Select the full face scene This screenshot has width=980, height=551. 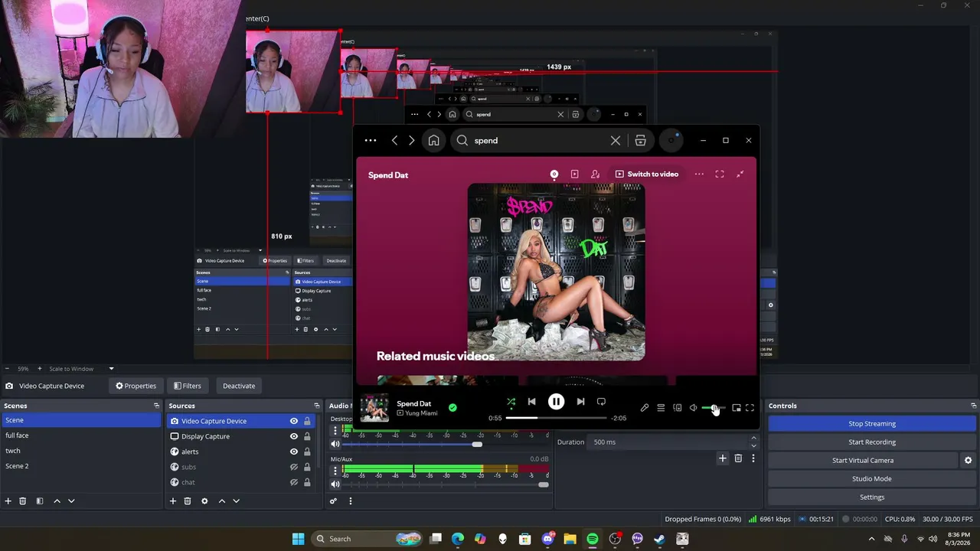click(x=82, y=435)
